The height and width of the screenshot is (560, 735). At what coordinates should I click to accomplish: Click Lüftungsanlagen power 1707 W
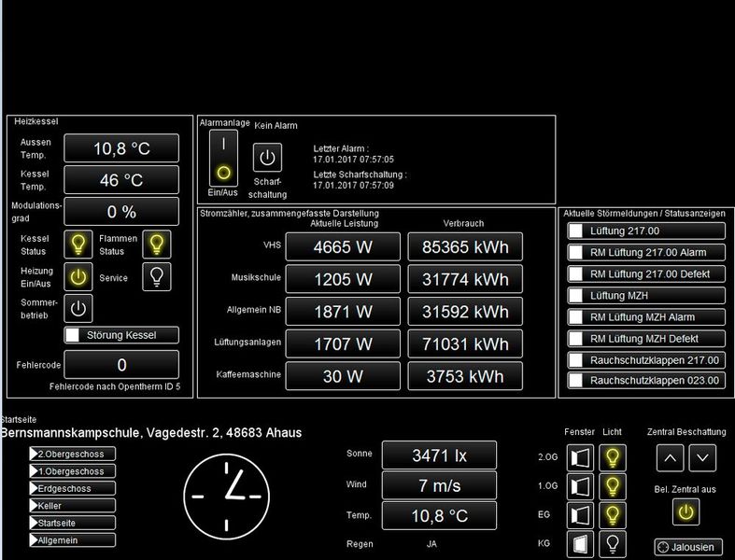(343, 343)
